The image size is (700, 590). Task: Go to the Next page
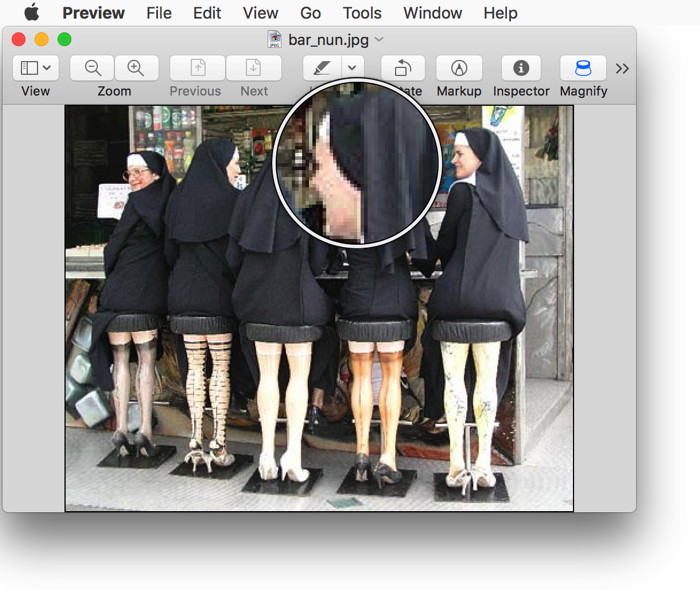254,68
